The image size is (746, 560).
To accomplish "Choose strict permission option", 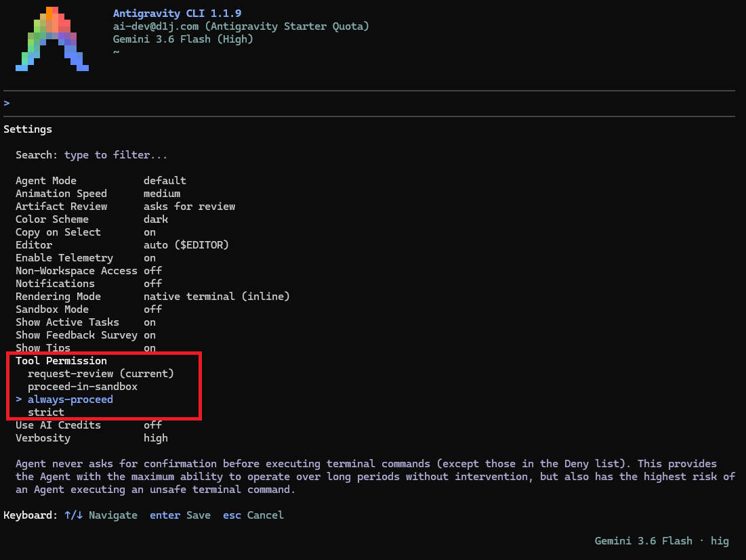I will point(45,412).
